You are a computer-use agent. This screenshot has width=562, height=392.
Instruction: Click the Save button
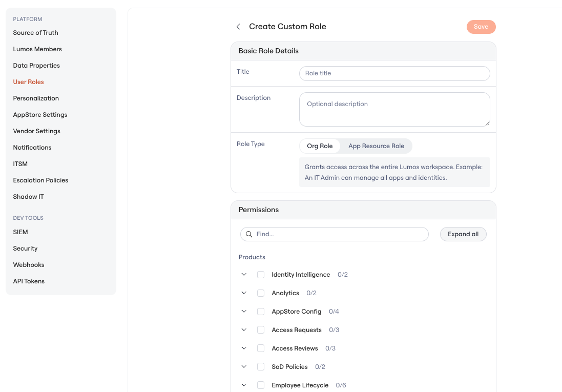[x=481, y=27]
